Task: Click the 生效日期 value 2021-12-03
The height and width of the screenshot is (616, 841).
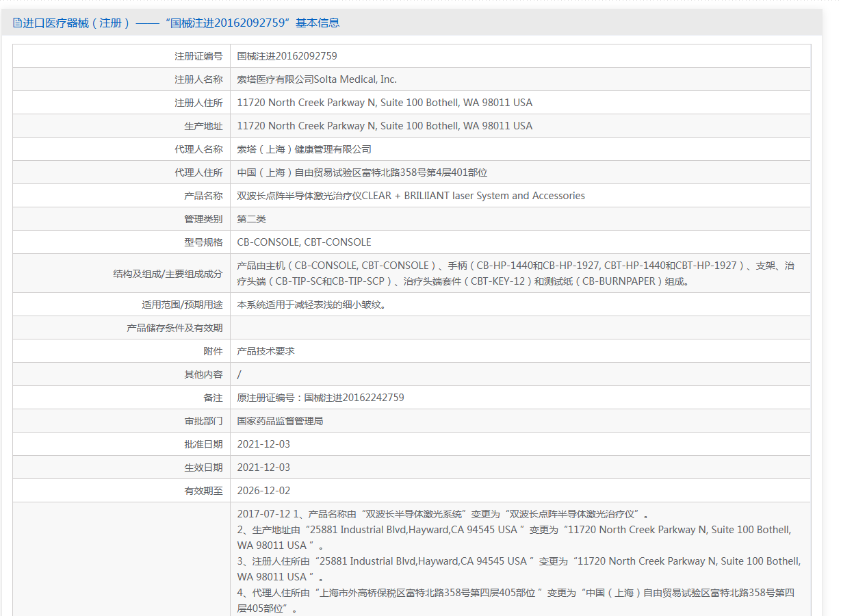Action: (x=263, y=467)
